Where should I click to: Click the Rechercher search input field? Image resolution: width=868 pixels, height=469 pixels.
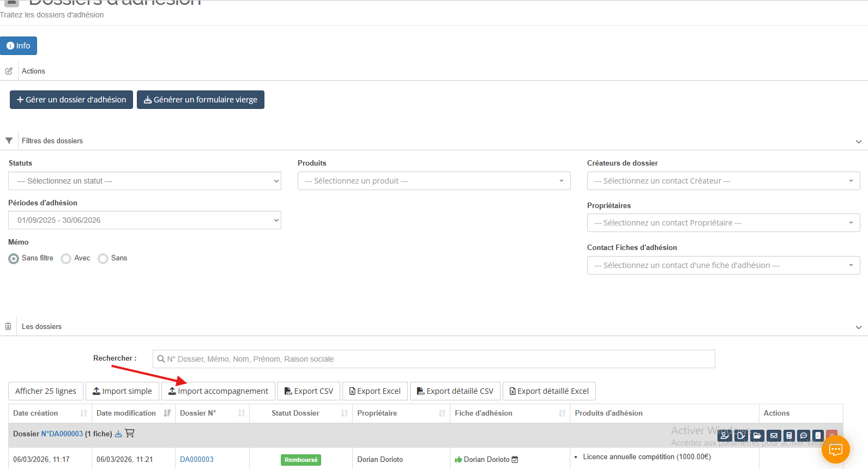(x=433, y=359)
